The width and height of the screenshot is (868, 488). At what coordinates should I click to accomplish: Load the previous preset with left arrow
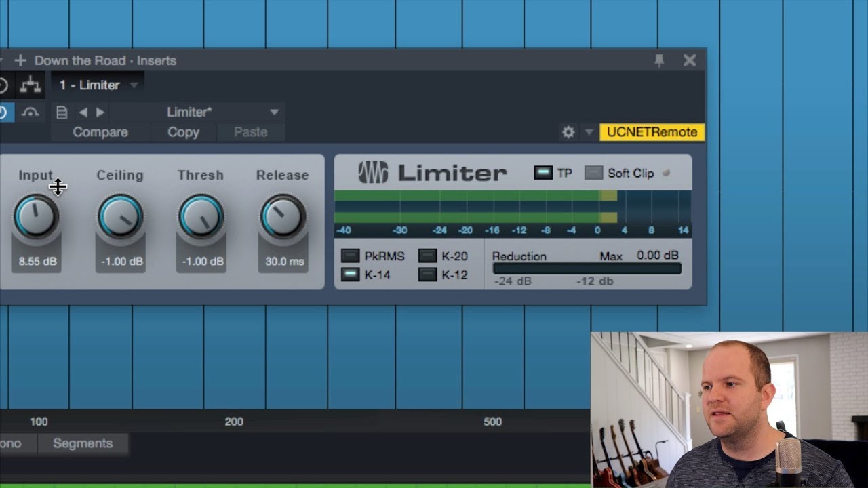[83, 113]
